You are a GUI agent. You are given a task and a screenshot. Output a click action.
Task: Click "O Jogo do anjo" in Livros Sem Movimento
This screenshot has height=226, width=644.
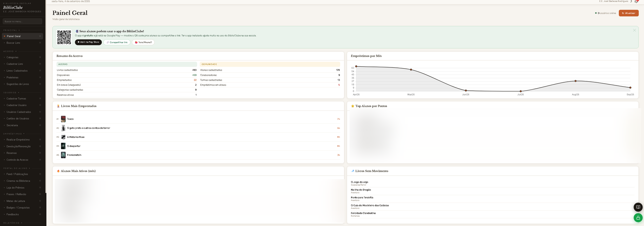pyautogui.click(x=360, y=182)
